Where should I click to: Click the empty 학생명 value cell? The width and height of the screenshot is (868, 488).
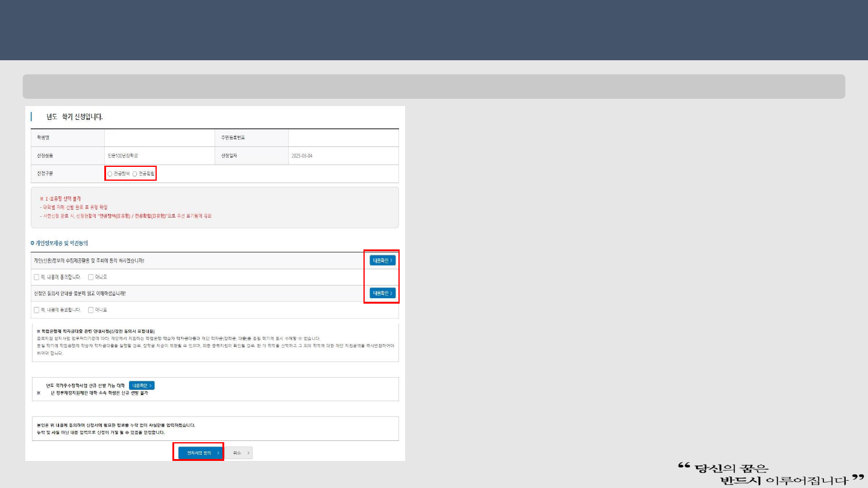coord(159,138)
